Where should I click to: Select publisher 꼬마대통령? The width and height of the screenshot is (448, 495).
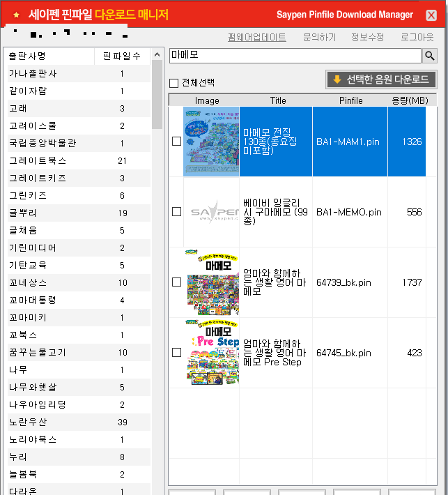pyautogui.click(x=79, y=300)
